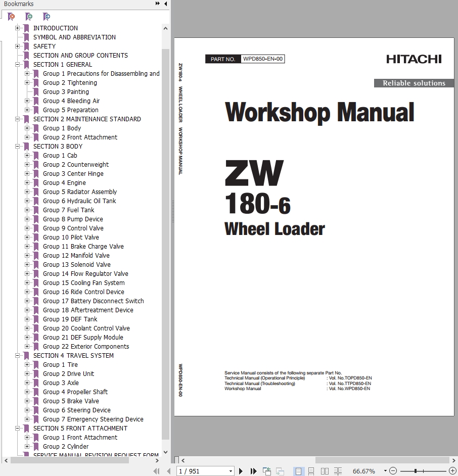Image resolution: width=458 pixels, height=476 pixels.
Task: Collapse SECTION 5 FRONT ATTACHMENT
Action: (x=17, y=429)
